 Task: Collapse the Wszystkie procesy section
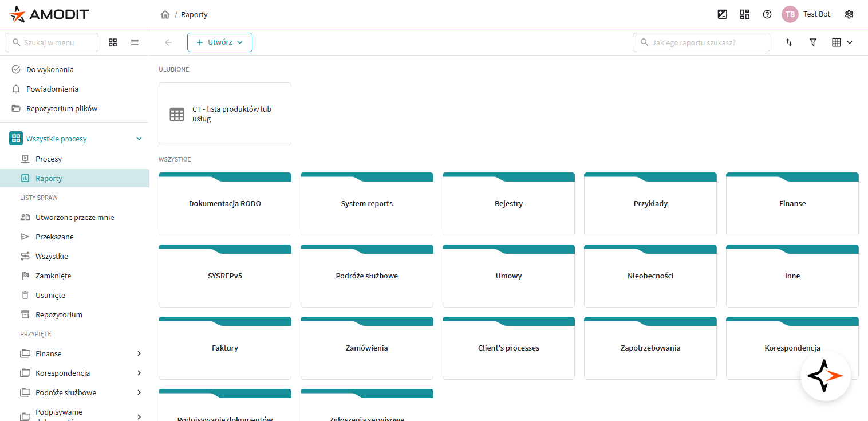coord(139,139)
